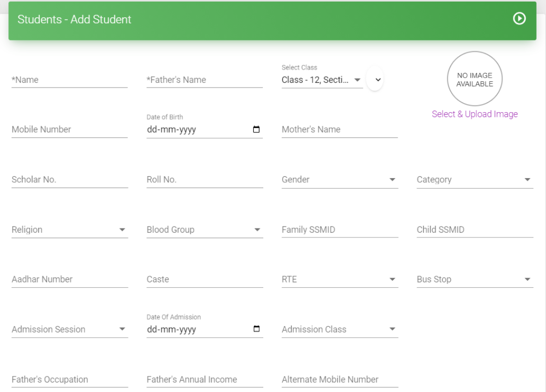Click the Caste input field
Screen dimensions: 546x392
(x=205, y=279)
